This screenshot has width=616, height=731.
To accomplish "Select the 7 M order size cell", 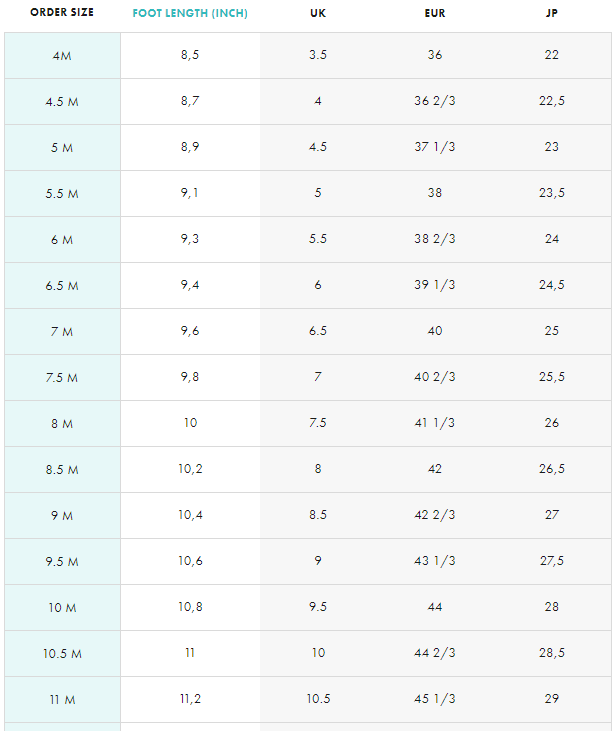I will [62, 331].
